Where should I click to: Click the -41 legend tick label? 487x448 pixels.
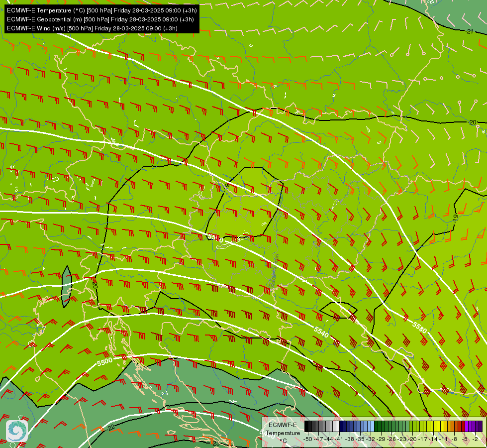tap(339, 439)
